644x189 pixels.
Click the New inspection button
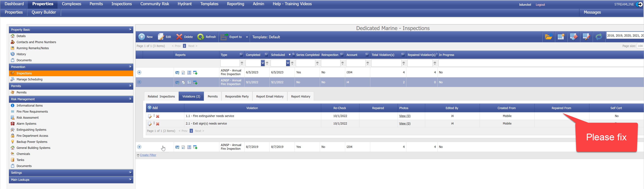coord(146,37)
